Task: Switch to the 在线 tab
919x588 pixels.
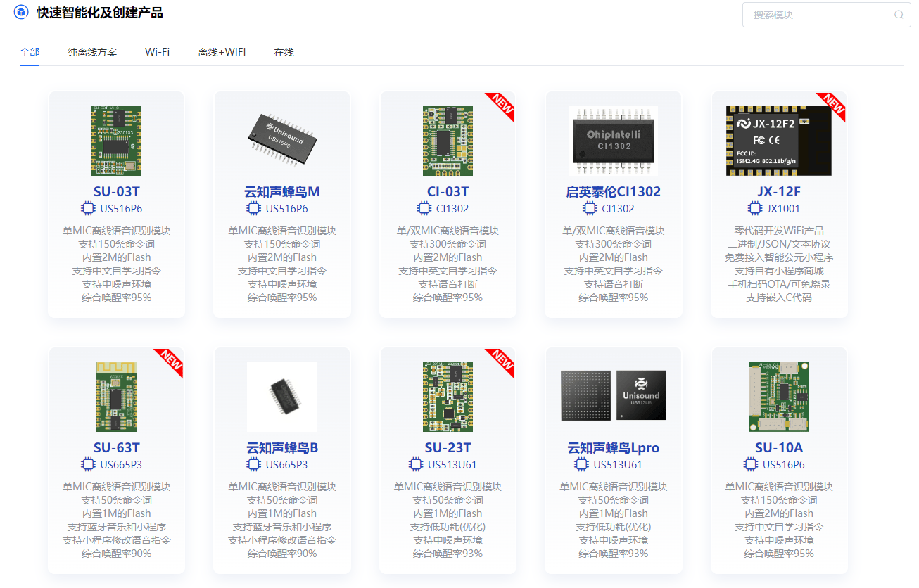Action: 284,51
